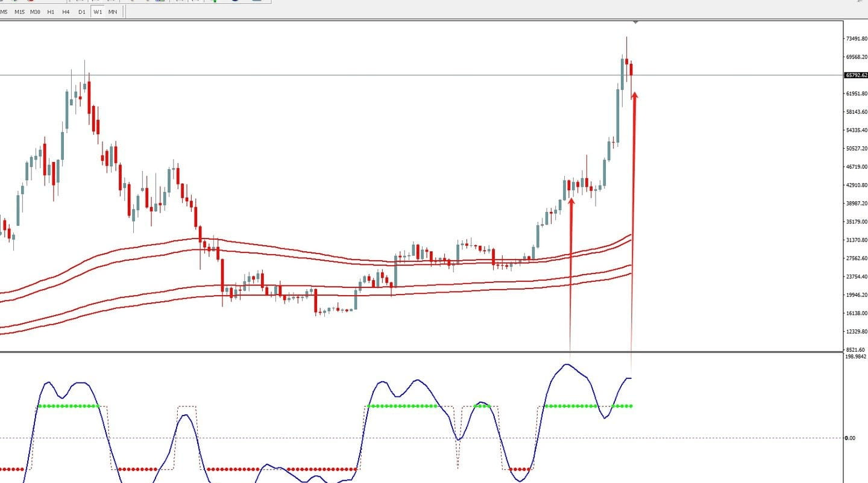
Task: Click the chart shift triangle marker
Action: [635, 22]
